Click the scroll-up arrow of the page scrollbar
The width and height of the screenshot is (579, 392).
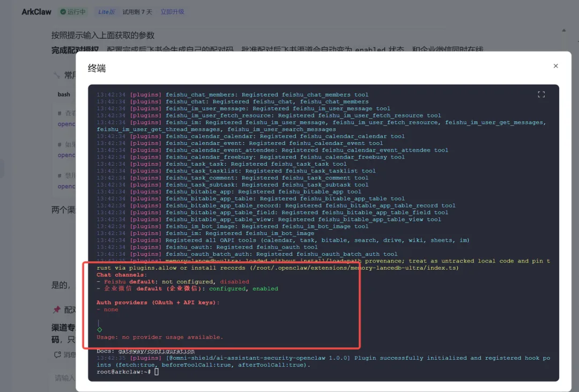(563, 30)
